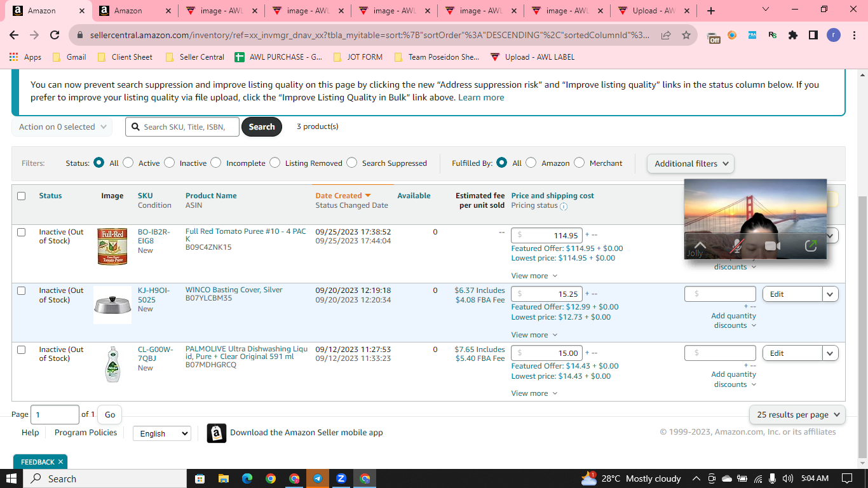
Task: Expand View more for WINCO Basting Cover
Action: tap(534, 335)
